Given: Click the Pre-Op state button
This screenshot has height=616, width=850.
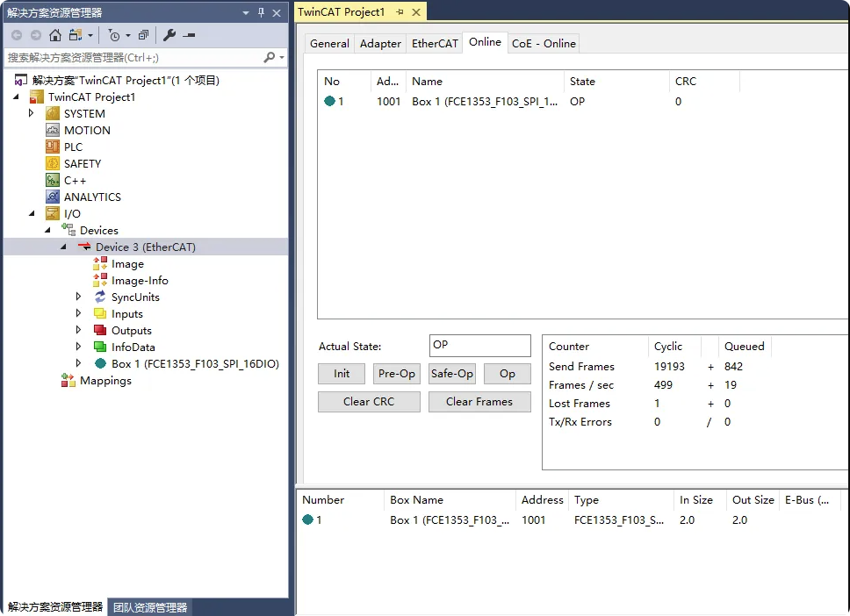Looking at the screenshot, I should [397, 373].
